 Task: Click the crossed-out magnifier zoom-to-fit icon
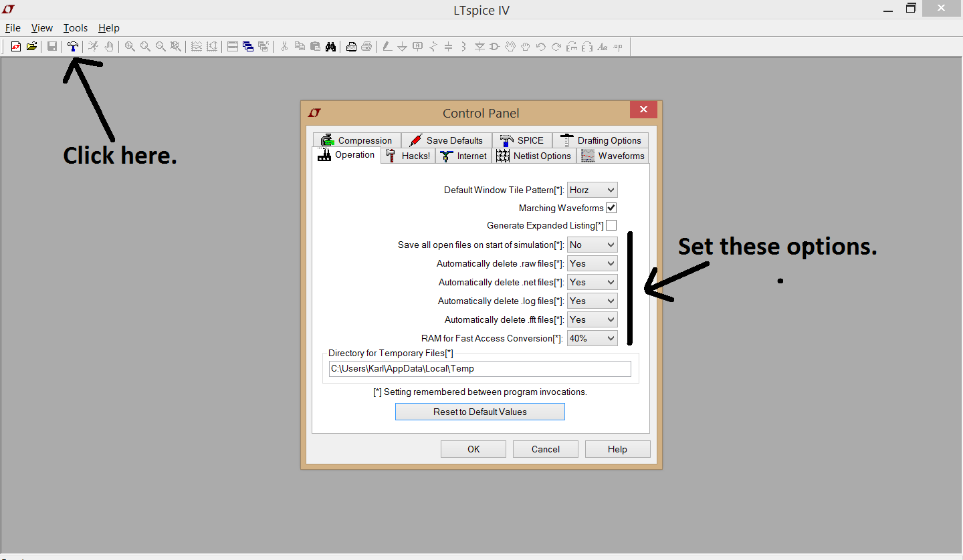[x=175, y=46]
